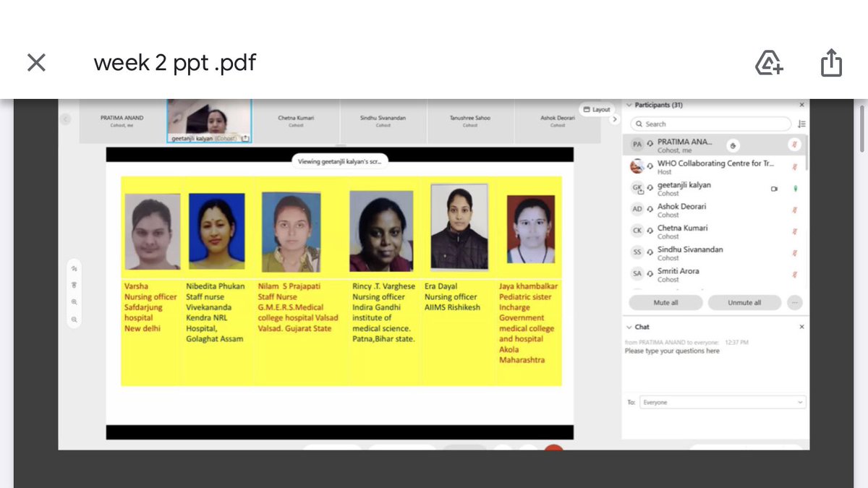Image resolution: width=868 pixels, height=488 pixels.
Task: Click the Mute all button
Action: point(665,302)
